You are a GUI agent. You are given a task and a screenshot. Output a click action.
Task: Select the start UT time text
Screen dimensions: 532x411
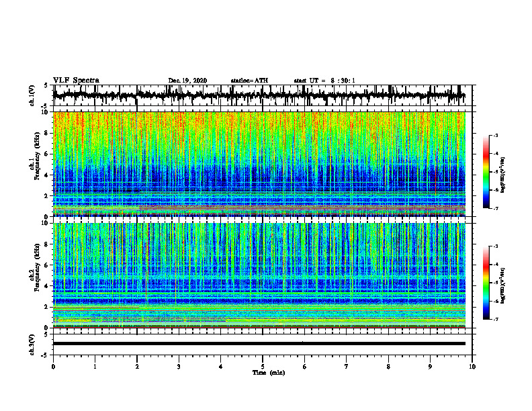[x=324, y=81]
